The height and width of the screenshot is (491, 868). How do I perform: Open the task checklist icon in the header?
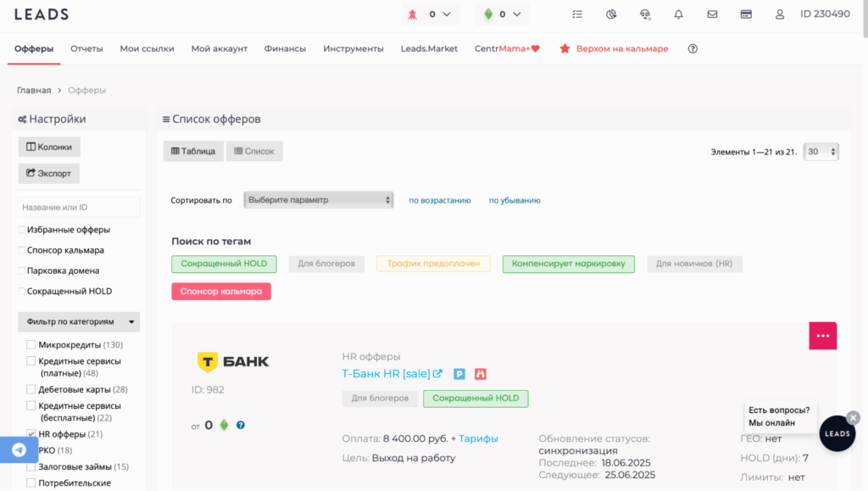577,14
